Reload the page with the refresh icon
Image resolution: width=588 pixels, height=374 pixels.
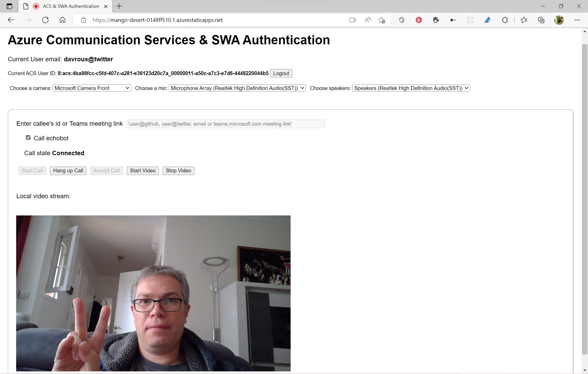pyautogui.click(x=45, y=20)
